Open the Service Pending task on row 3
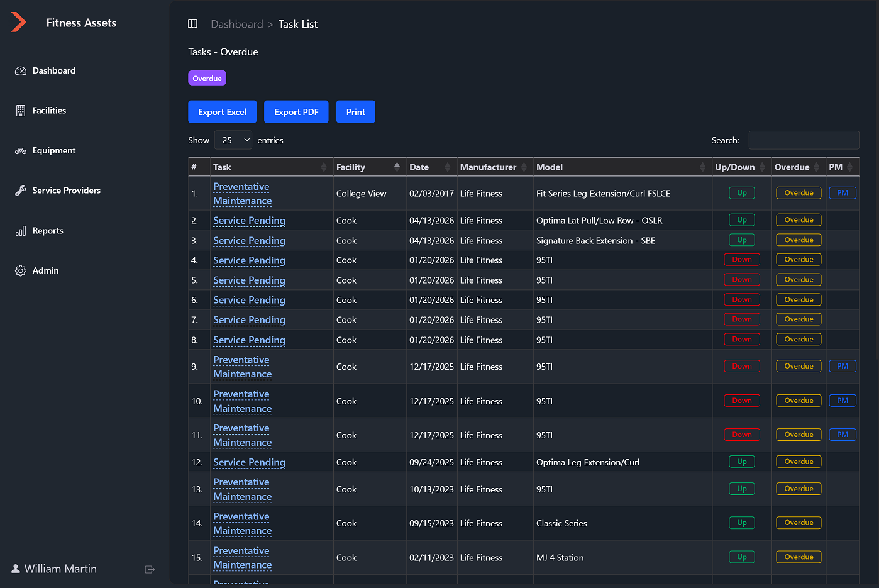The width and height of the screenshot is (879, 588). coord(248,240)
